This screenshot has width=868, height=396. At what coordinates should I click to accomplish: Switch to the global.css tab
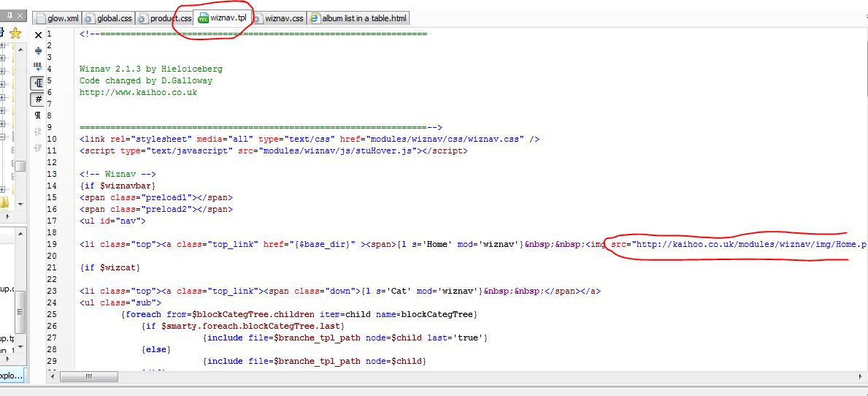point(108,18)
